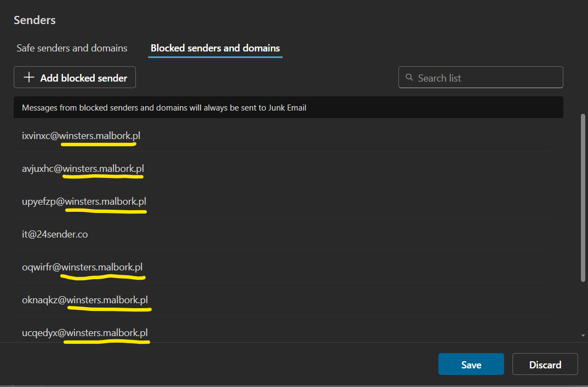Save the blocked senders changes
Viewport: 588px width, 387px height.
(471, 365)
